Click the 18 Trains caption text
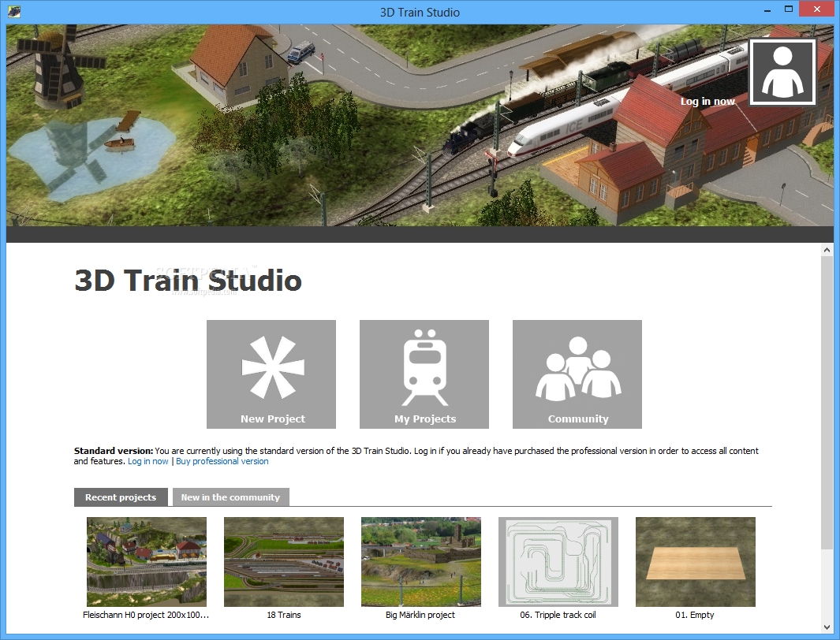 tap(284, 615)
